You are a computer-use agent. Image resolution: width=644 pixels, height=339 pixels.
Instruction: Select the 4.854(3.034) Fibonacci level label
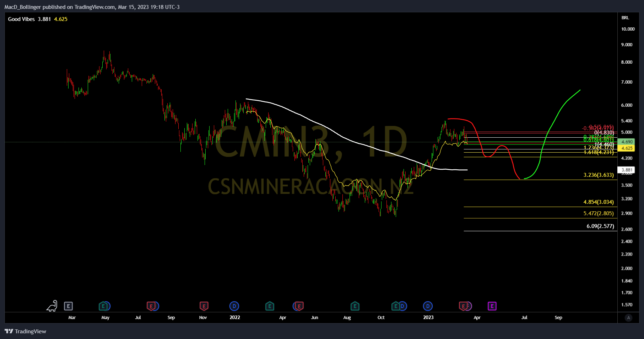(x=599, y=202)
